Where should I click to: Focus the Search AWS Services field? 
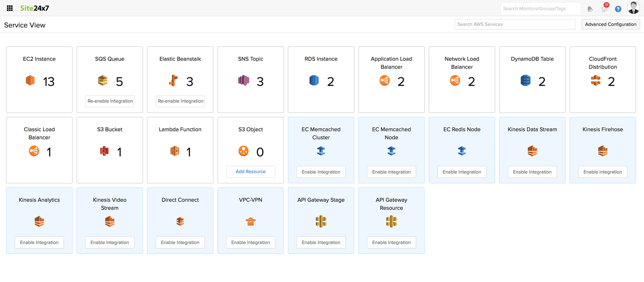click(x=515, y=24)
